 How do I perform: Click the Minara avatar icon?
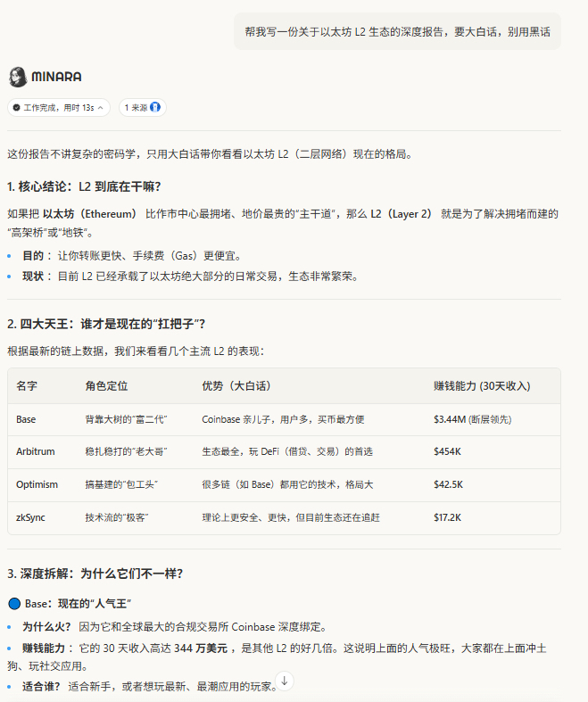[x=18, y=77]
